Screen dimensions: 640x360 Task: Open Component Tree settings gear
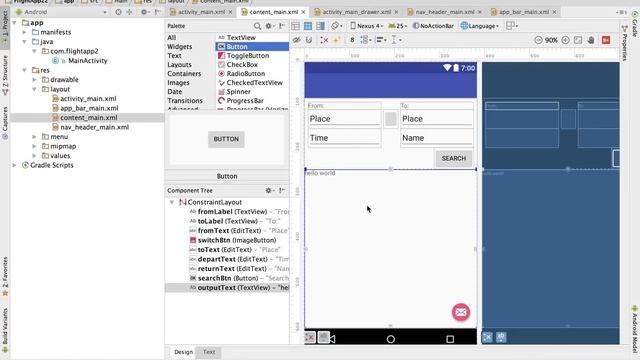(269, 191)
